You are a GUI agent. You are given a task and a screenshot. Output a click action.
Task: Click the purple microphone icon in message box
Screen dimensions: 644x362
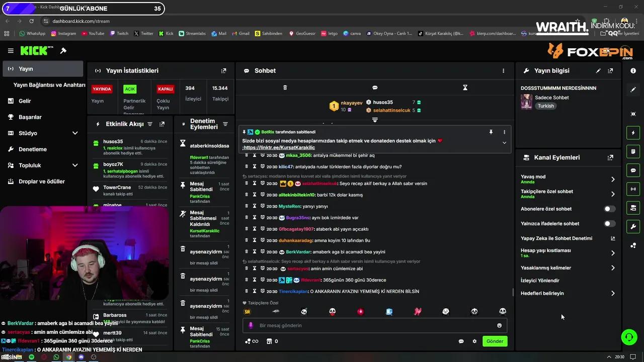point(251,325)
